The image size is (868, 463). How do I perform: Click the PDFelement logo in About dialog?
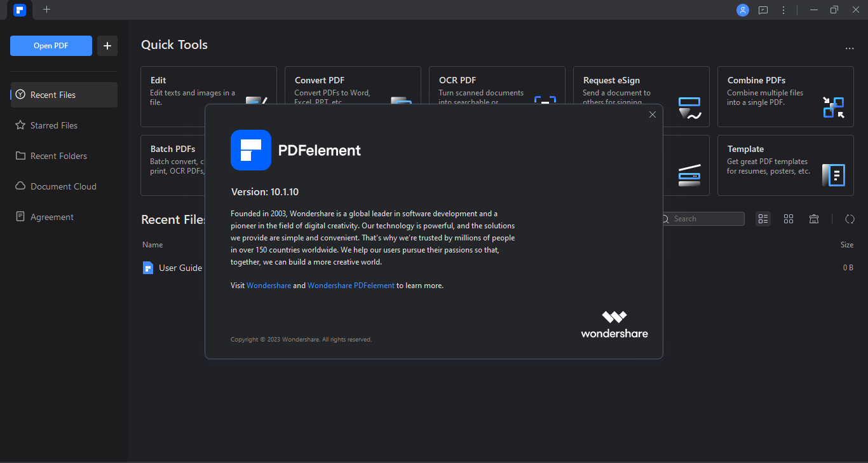251,150
